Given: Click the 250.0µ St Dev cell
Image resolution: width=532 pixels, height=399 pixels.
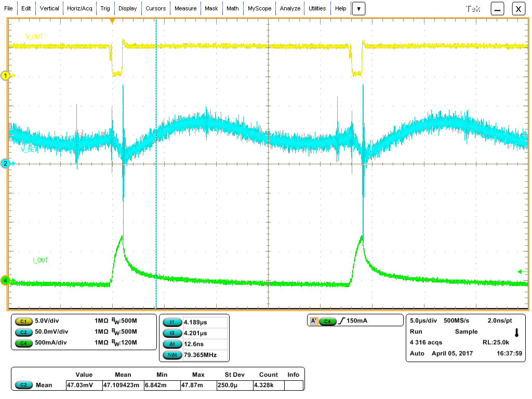Looking at the screenshot, I should (x=235, y=385).
